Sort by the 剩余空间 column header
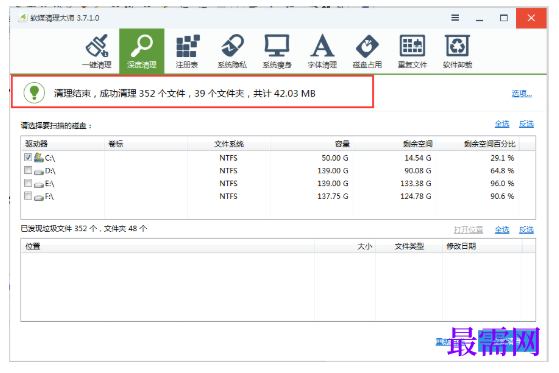The height and width of the screenshot is (373, 559). coord(394,144)
